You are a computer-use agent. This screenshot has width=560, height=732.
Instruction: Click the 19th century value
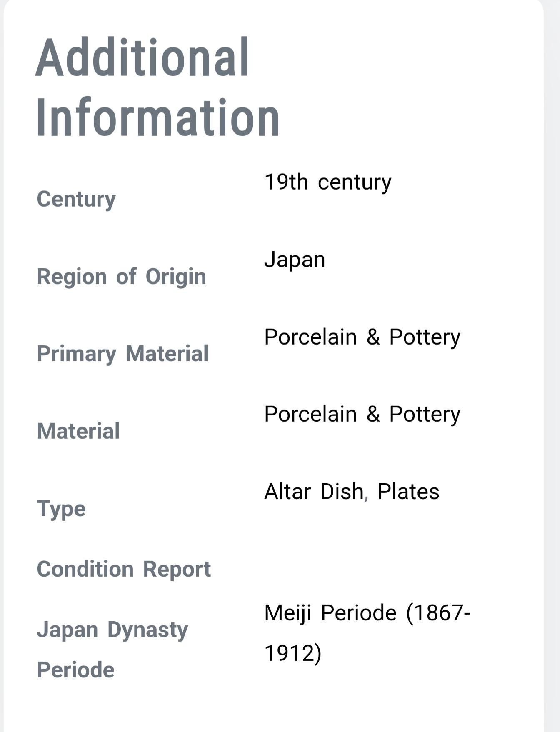coord(328,182)
